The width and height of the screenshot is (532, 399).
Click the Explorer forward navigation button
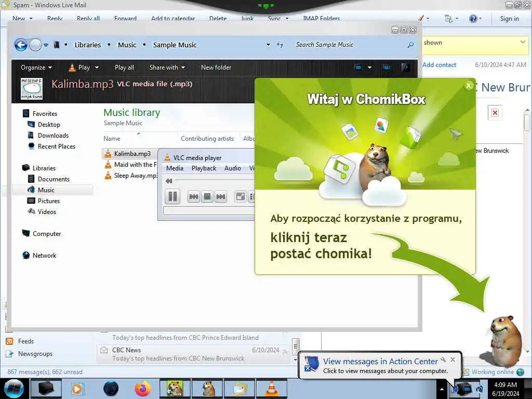[x=35, y=45]
